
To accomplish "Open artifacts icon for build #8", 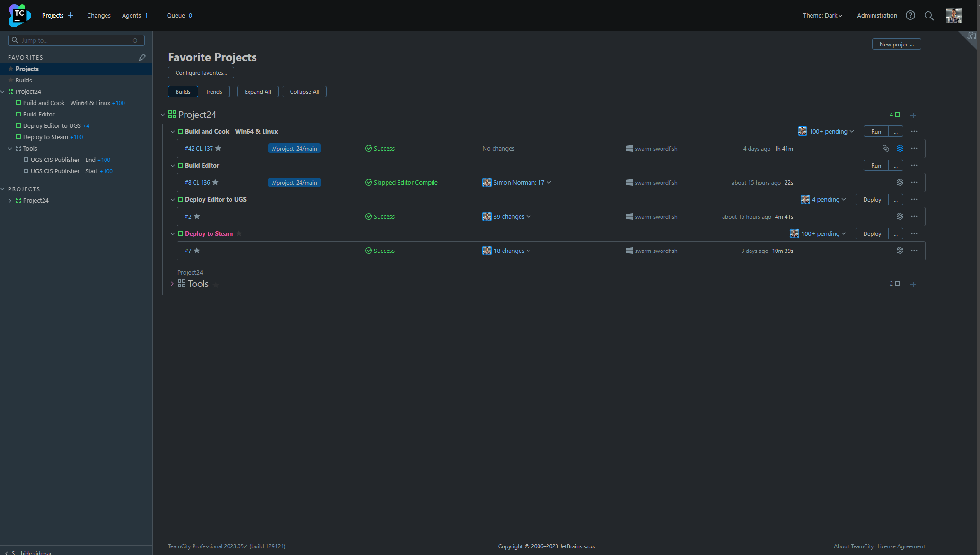I will coord(900,182).
